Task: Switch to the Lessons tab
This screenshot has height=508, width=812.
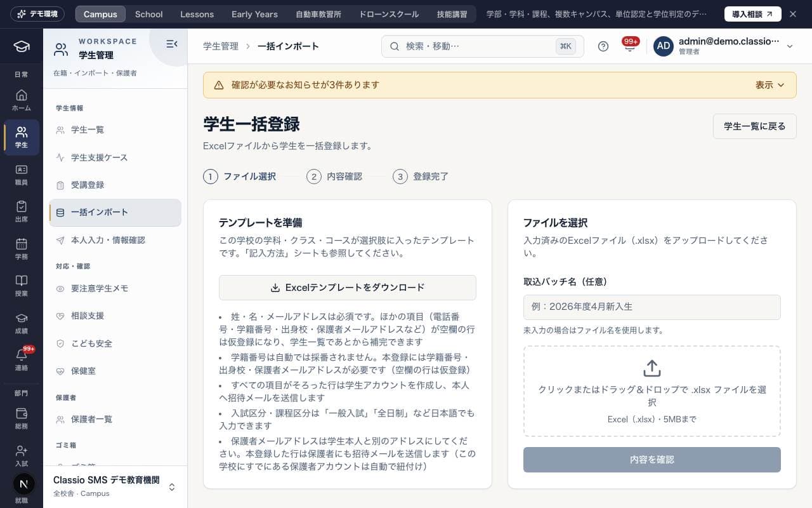Action: point(197,14)
